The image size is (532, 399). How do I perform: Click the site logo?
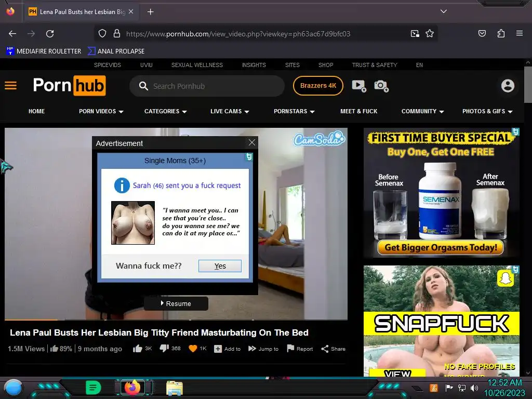(x=69, y=86)
